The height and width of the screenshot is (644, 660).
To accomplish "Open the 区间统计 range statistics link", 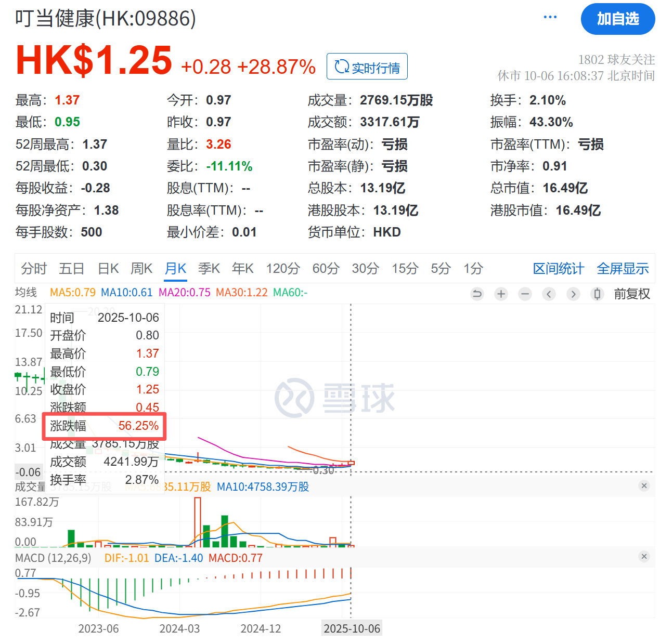I will pyautogui.click(x=559, y=268).
